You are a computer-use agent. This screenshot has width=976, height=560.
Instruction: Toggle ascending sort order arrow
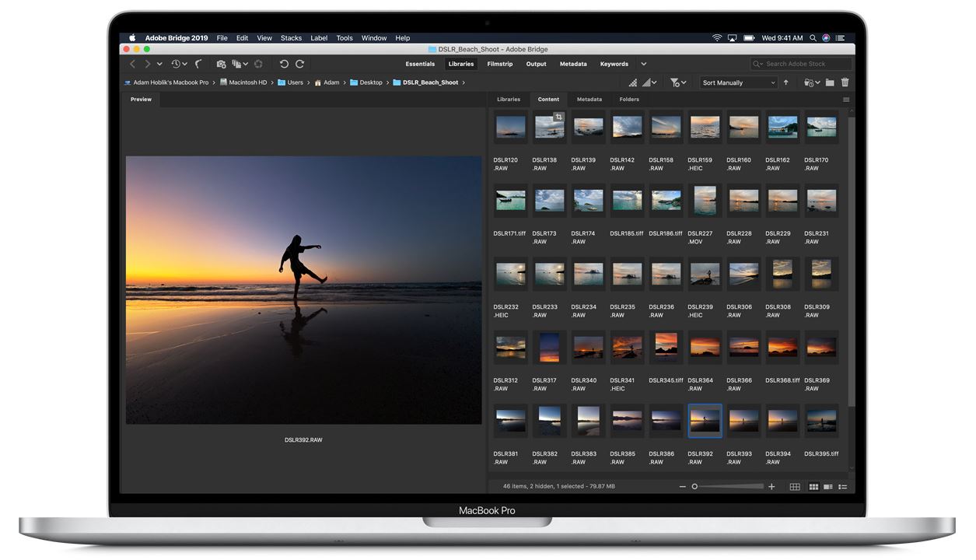point(785,82)
